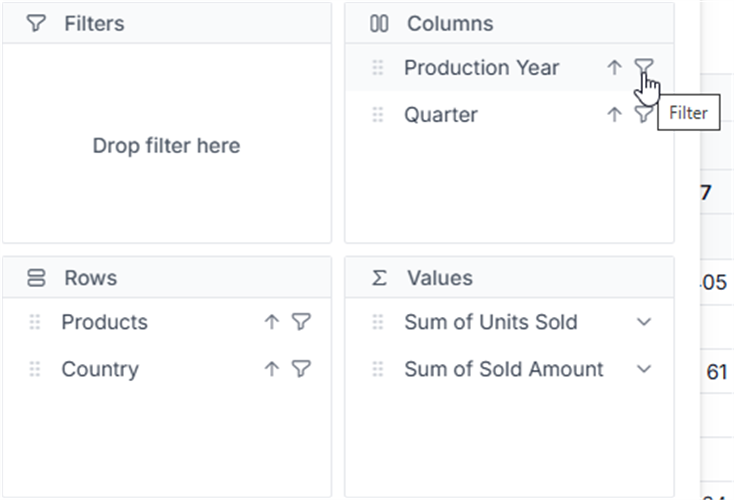Sort Country row field
Viewport: 734px width, 500px height.
point(272,369)
